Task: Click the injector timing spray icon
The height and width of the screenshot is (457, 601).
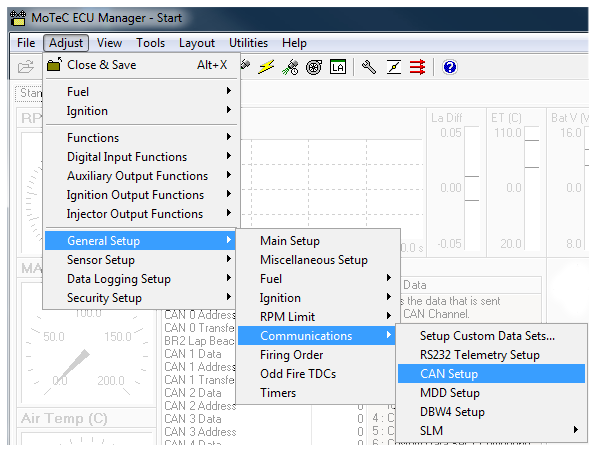Action: pyautogui.click(x=290, y=67)
